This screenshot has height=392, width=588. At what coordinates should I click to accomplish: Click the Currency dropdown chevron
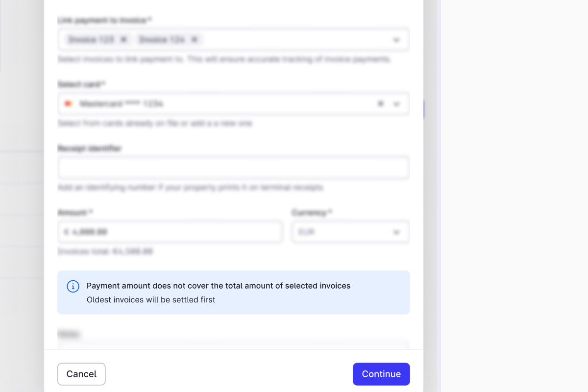pyautogui.click(x=396, y=232)
